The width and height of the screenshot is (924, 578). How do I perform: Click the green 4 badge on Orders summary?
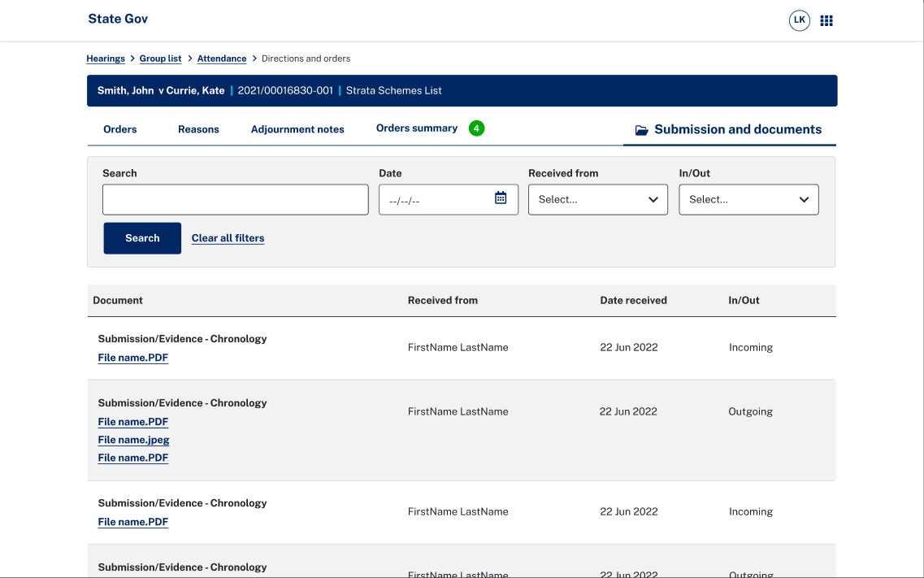[476, 128]
